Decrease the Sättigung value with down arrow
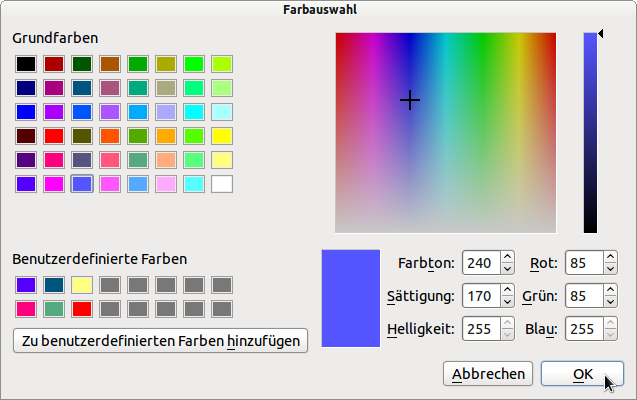Viewport: 637px width, 400px height. point(507,302)
